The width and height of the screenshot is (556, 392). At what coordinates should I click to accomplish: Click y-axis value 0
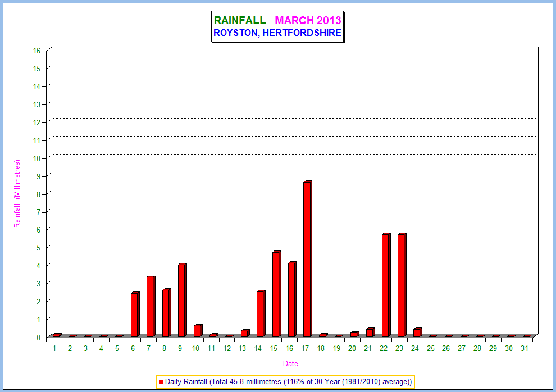pos(39,338)
